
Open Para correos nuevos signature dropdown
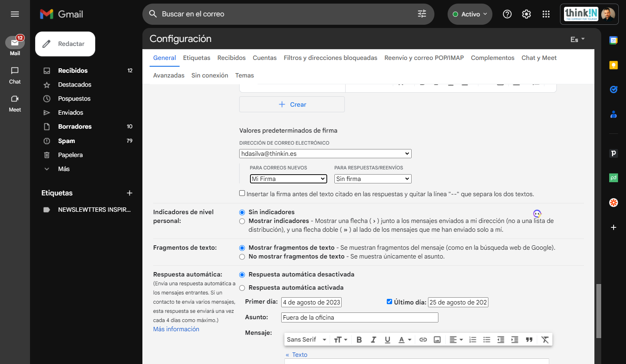click(x=288, y=179)
